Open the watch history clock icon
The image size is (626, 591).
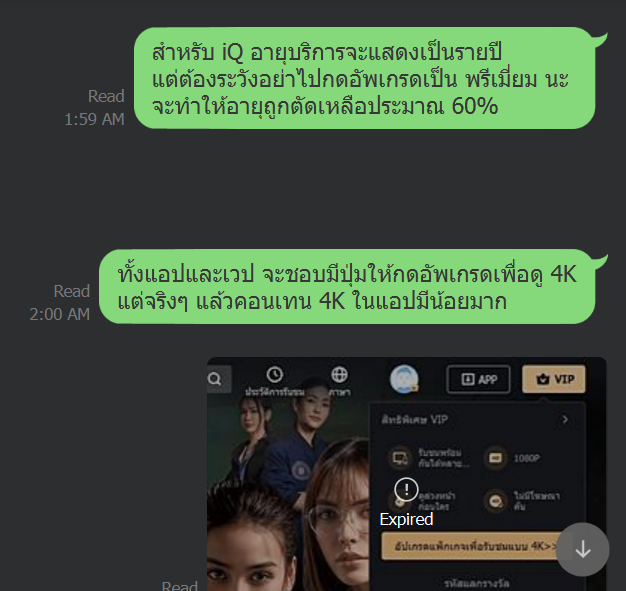[x=275, y=375]
